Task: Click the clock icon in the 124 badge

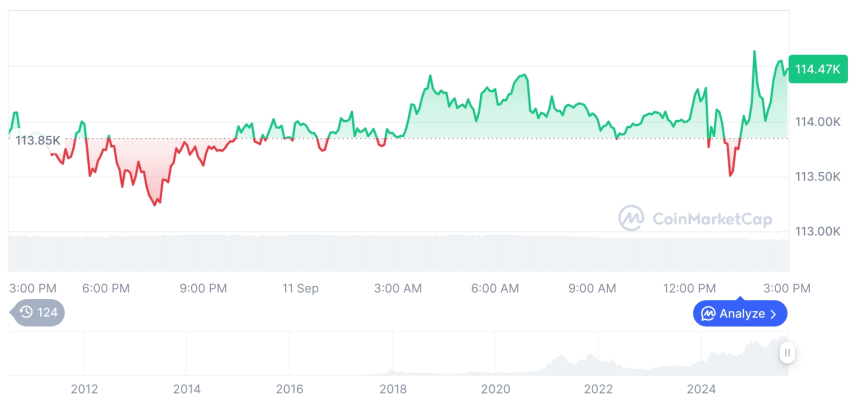Action: (26, 312)
